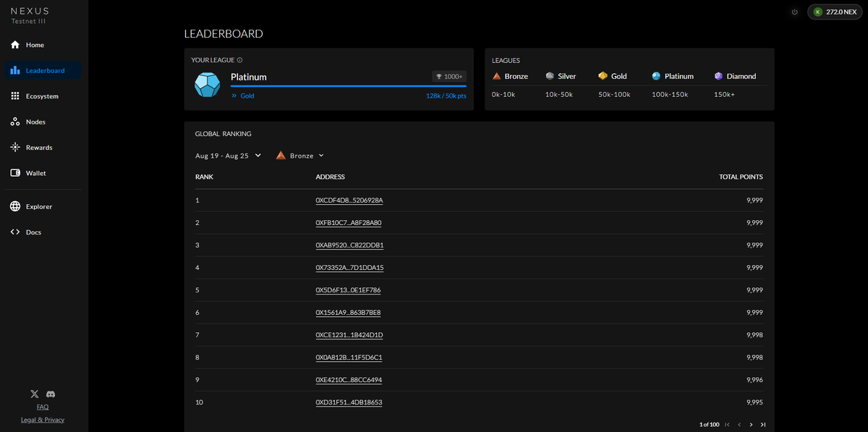Click the Platinum league name text
868x432 pixels.
click(x=249, y=77)
